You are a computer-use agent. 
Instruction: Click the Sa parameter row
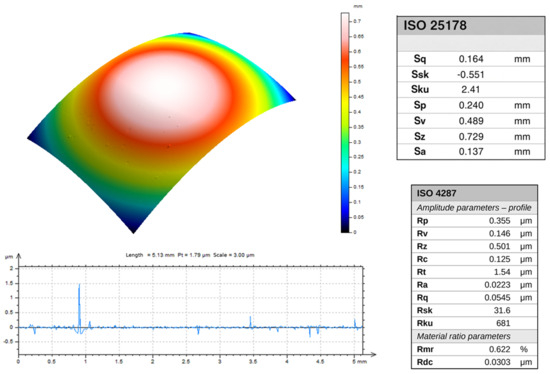[471, 152]
